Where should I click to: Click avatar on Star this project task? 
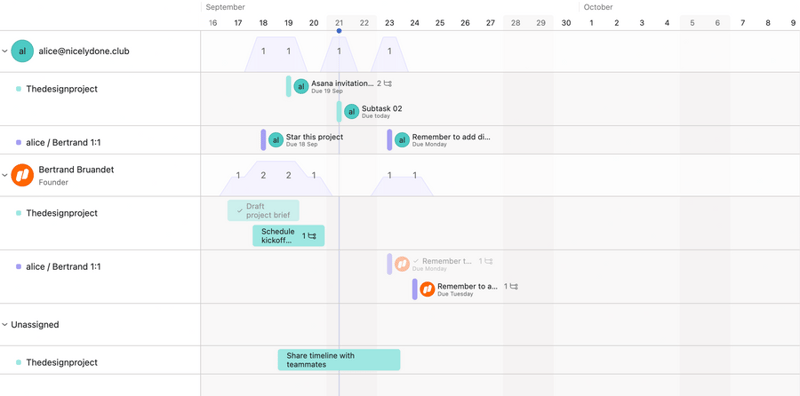click(276, 139)
